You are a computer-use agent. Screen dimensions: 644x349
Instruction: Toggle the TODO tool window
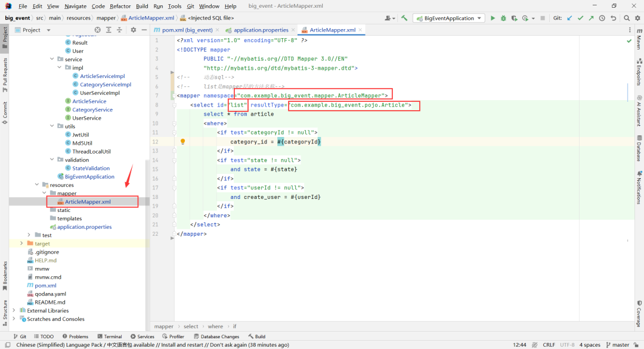click(x=44, y=336)
